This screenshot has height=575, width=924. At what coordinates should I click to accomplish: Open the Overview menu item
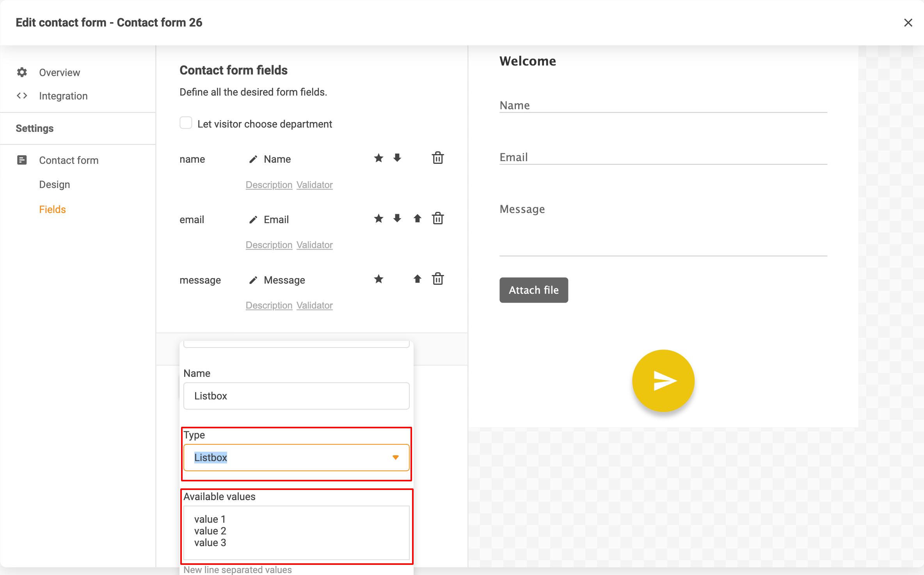pyautogui.click(x=59, y=73)
